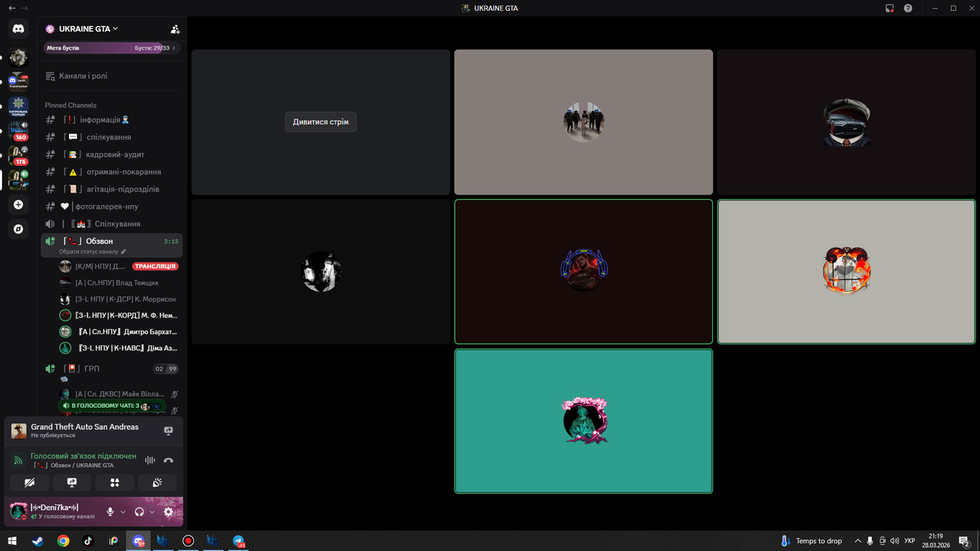980x551 pixels.
Task: Open the Windows notification center
Action: coord(965,541)
